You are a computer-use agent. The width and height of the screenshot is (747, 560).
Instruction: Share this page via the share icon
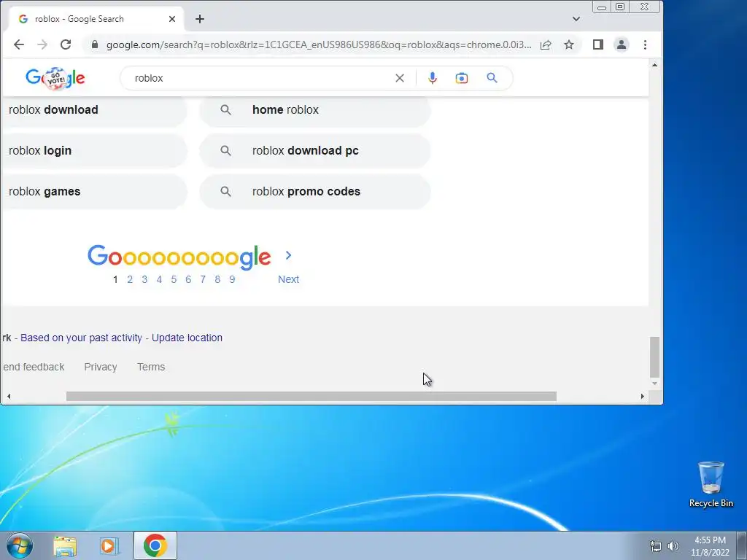546,44
